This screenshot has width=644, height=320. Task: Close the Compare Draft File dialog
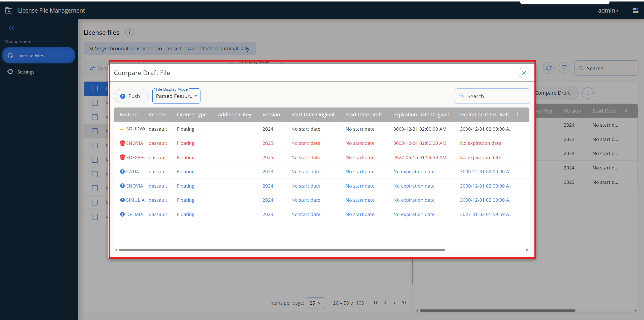coord(524,73)
